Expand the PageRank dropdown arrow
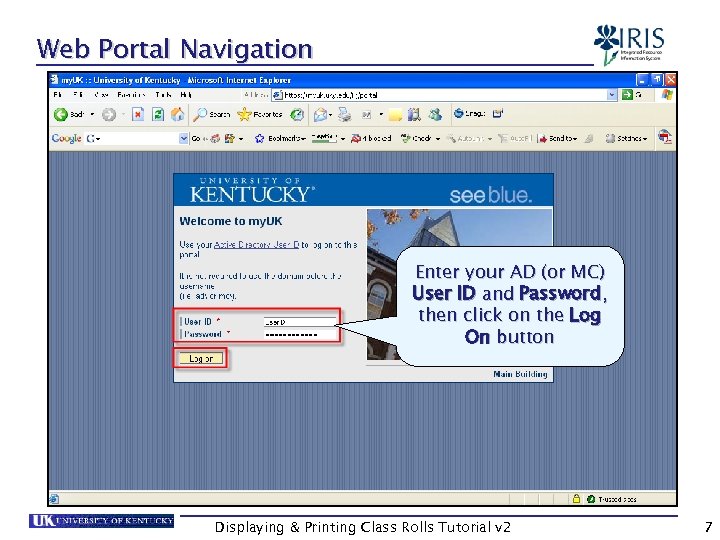720x540 pixels. (343, 139)
